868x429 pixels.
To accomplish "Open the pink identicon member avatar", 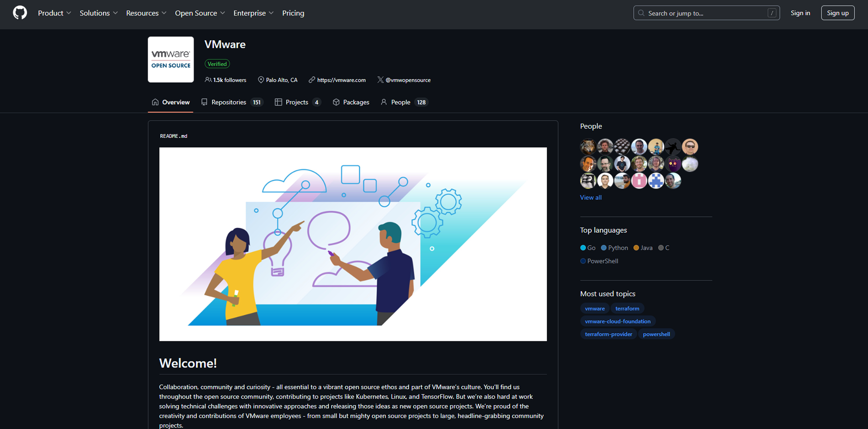I will coord(639,181).
